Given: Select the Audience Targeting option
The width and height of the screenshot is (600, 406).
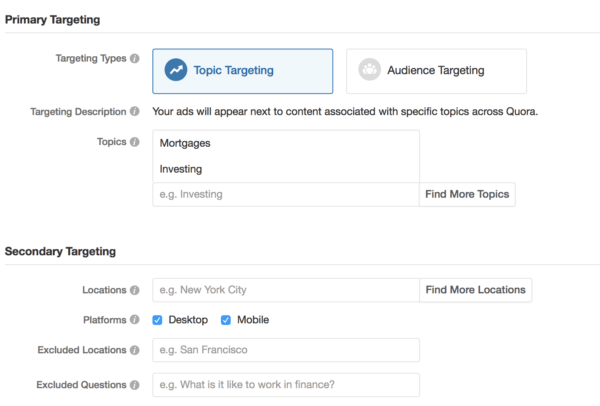Looking at the screenshot, I should (436, 71).
